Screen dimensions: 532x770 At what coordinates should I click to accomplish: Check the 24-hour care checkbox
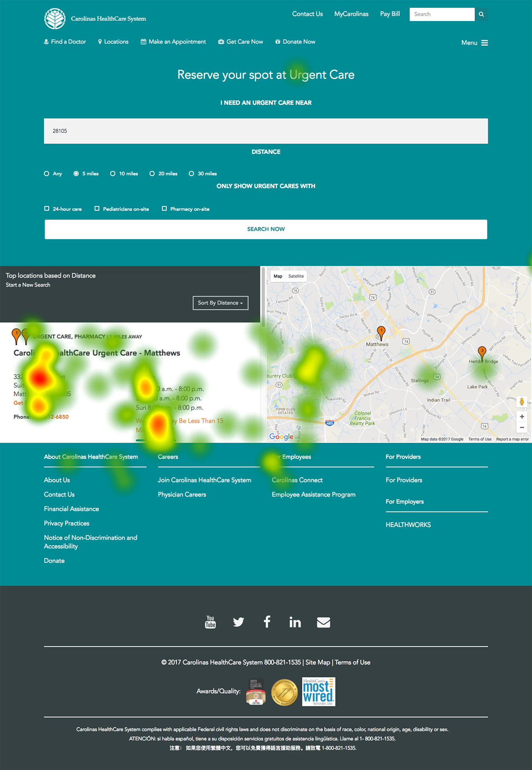pos(47,209)
